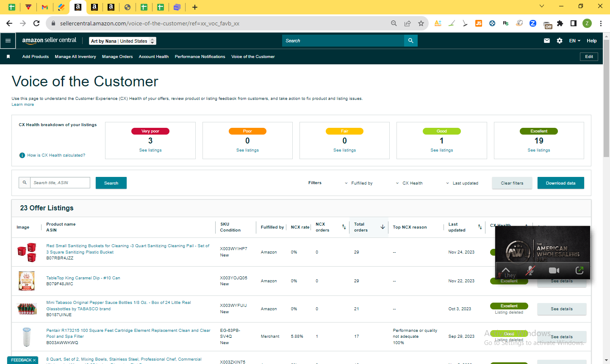Screen dimensions: 610x364
Task: Open a new browser tab
Action: 195,7
